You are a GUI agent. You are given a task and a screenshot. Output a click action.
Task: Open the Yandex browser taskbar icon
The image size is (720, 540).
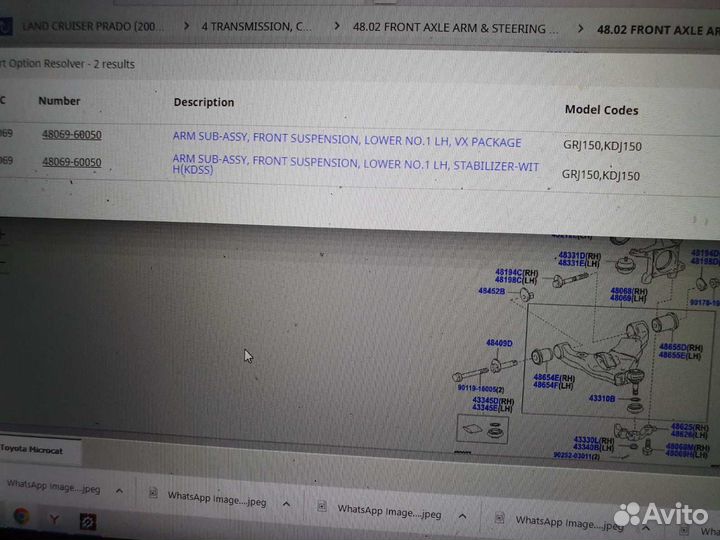click(x=54, y=519)
